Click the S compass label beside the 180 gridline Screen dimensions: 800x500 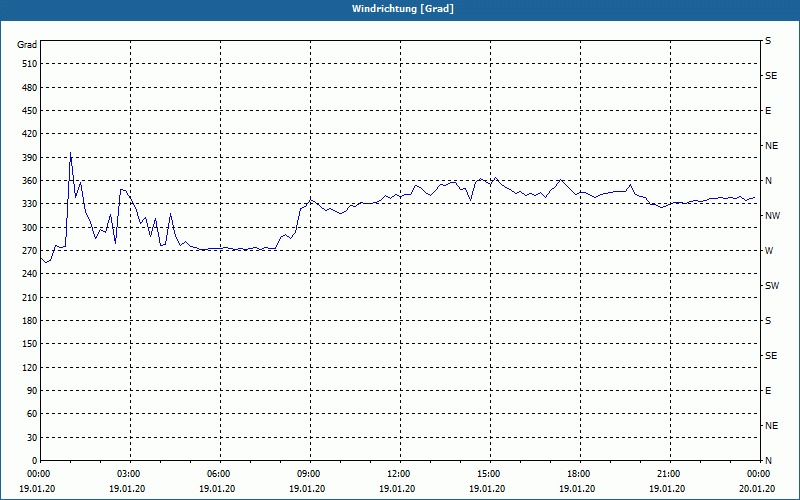pos(768,320)
